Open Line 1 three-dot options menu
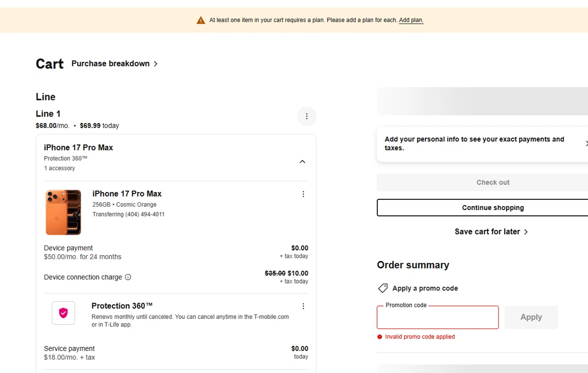Screen dimensions: 588x373 coord(307,116)
